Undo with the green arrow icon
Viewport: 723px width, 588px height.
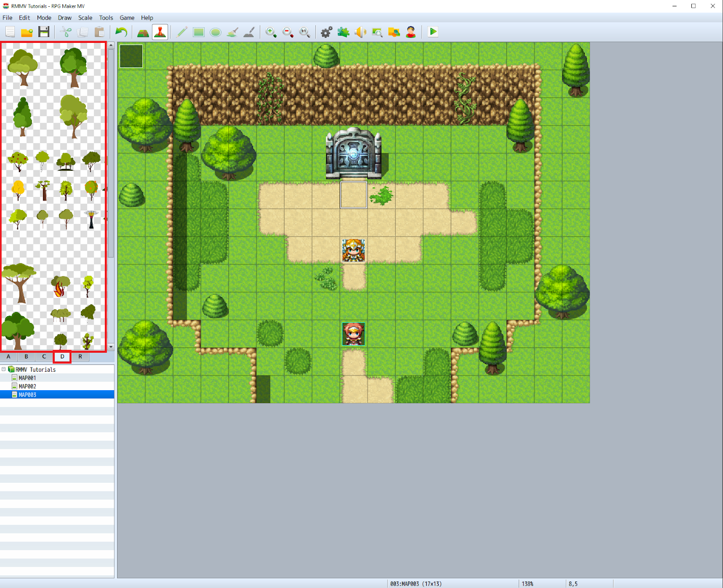[121, 32]
